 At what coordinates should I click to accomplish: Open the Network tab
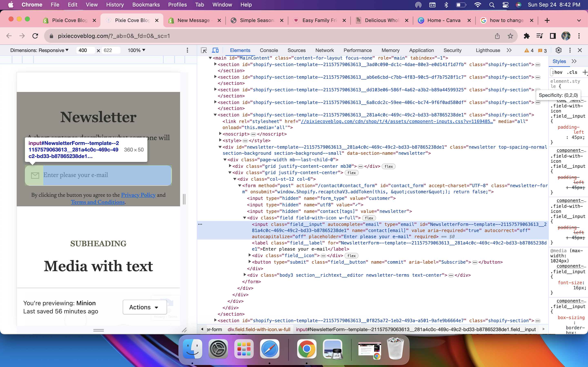[324, 50]
